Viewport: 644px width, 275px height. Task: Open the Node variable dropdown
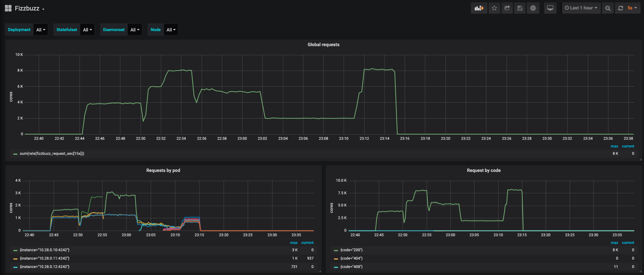pos(171,30)
